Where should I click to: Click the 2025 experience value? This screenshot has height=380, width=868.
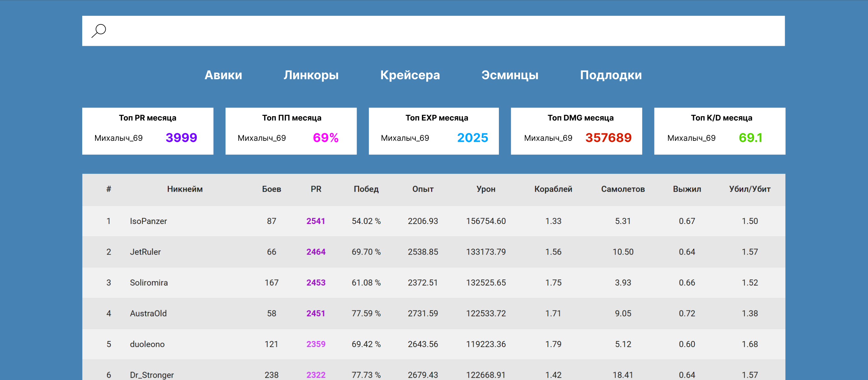(472, 138)
